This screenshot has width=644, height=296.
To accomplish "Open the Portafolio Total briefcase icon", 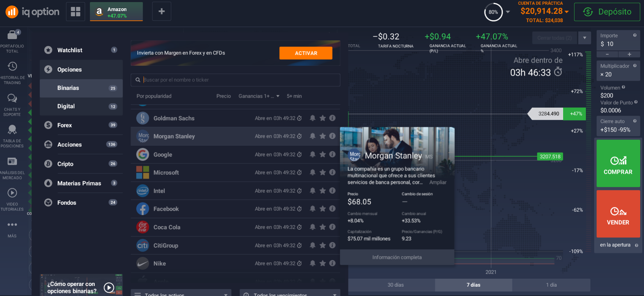I will point(12,35).
